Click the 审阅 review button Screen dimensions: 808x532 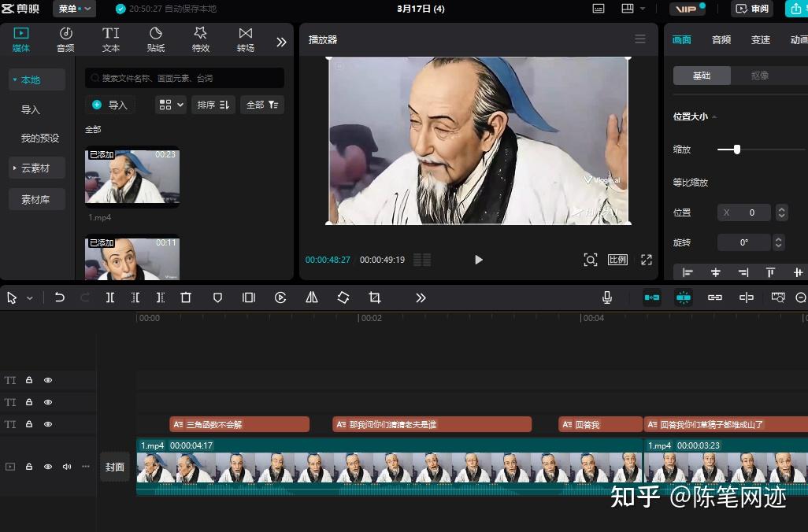(x=752, y=9)
